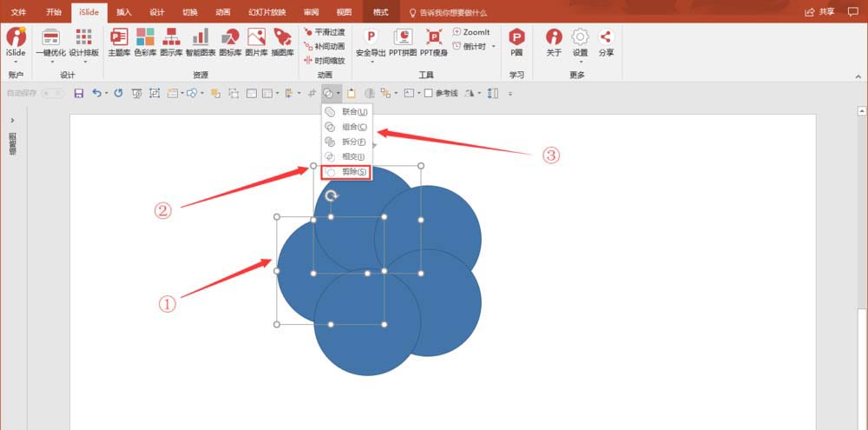Expand the merge shapes dropdown arrow
Viewport: 868px width, 430px height.
coord(339,93)
